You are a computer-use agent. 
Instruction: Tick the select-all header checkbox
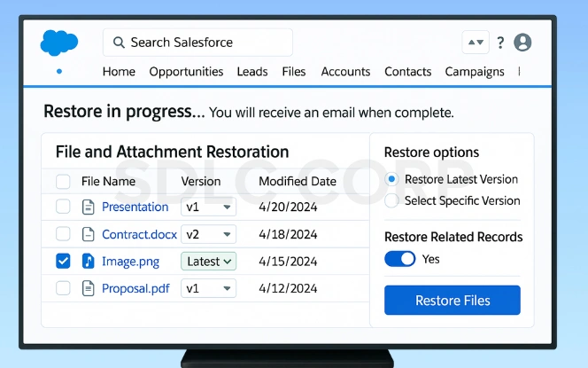[x=63, y=182]
